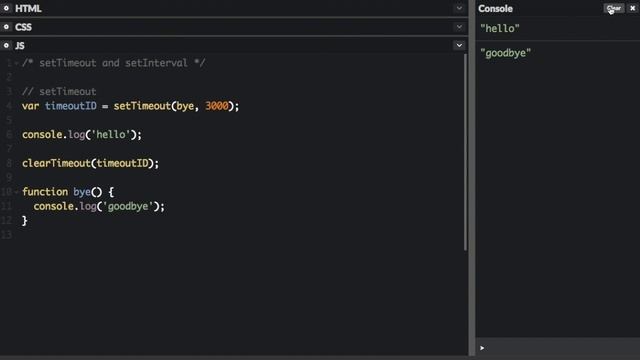
Task: Click the timeoutID variable name on line 4
Action: click(x=71, y=106)
